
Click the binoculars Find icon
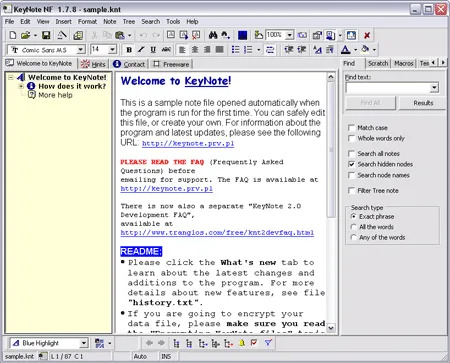coord(213,35)
